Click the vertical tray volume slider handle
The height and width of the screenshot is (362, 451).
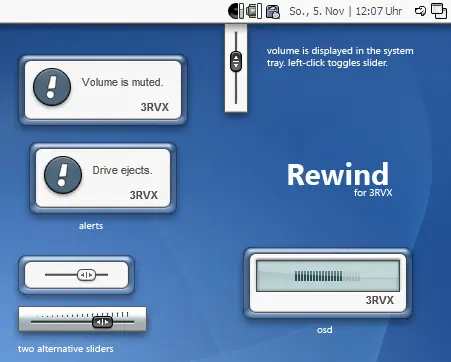(236, 61)
